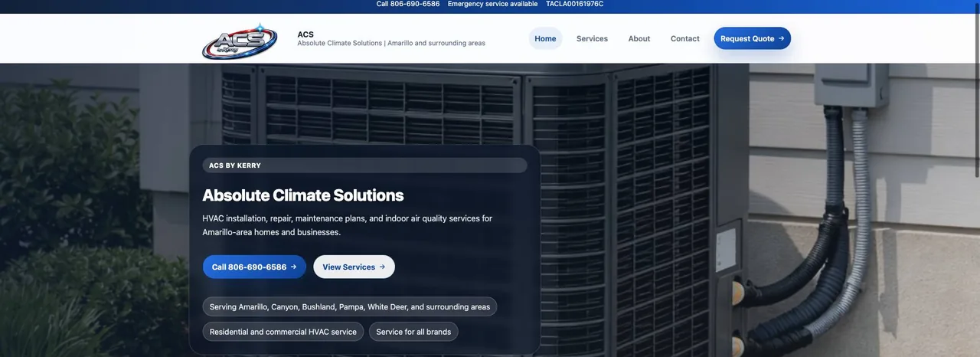Click the Absolute Climate Solutions hero heading
The image size is (980, 357).
point(302,195)
